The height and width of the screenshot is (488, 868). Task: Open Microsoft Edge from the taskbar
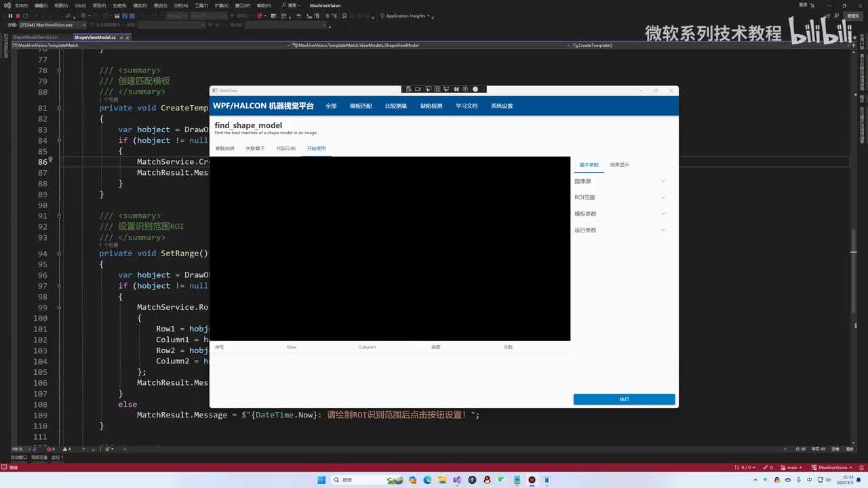tap(427, 480)
